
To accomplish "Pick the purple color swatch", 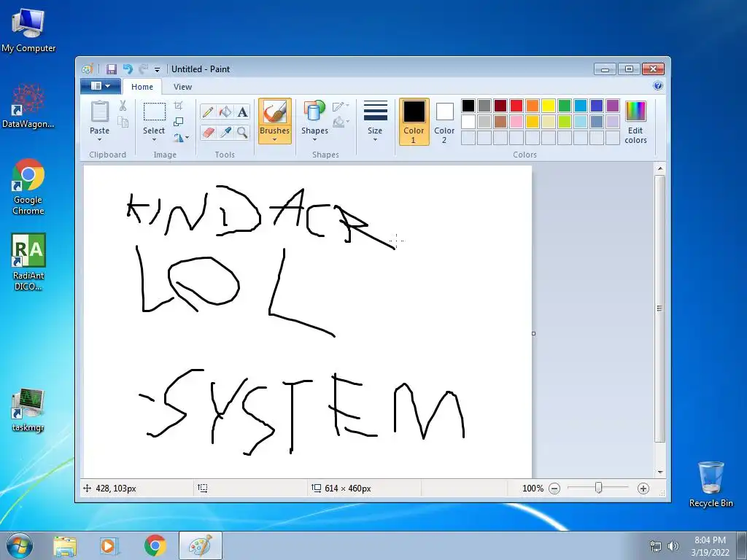I will coord(613,106).
